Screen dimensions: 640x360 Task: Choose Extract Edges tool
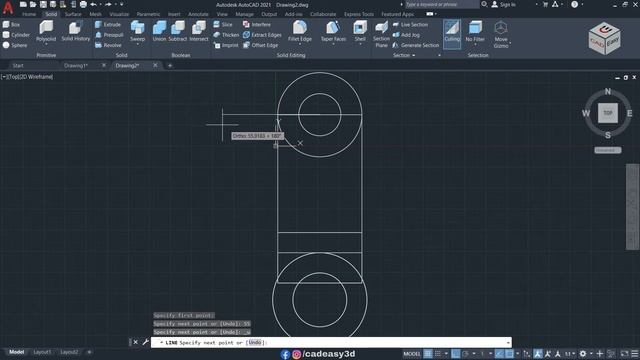click(x=262, y=35)
